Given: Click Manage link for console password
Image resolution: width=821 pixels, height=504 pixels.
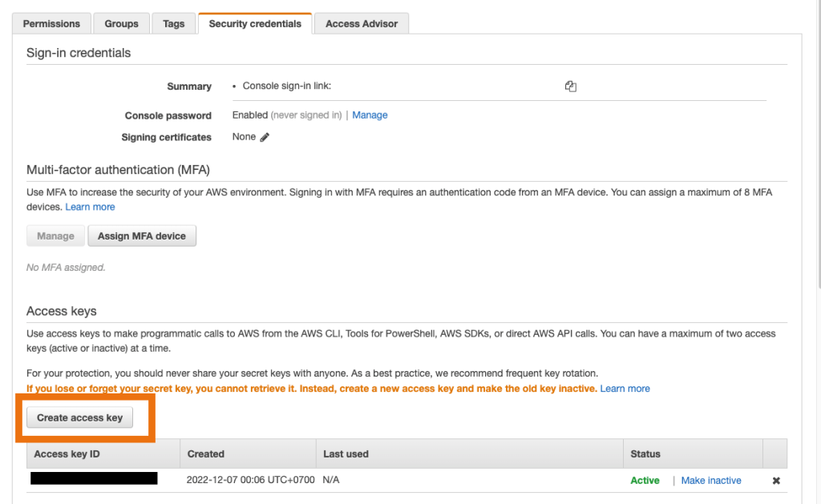Looking at the screenshot, I should pyautogui.click(x=370, y=115).
